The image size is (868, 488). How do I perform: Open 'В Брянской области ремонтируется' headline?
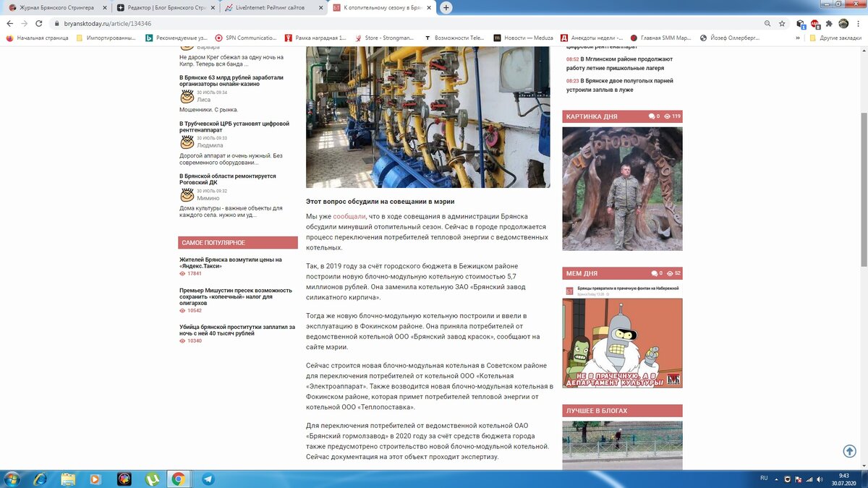point(227,179)
